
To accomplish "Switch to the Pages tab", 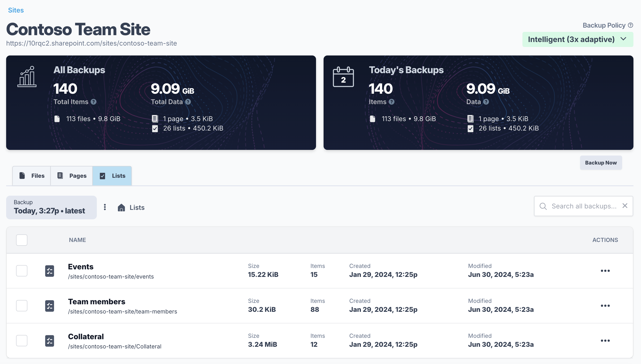I will (72, 176).
